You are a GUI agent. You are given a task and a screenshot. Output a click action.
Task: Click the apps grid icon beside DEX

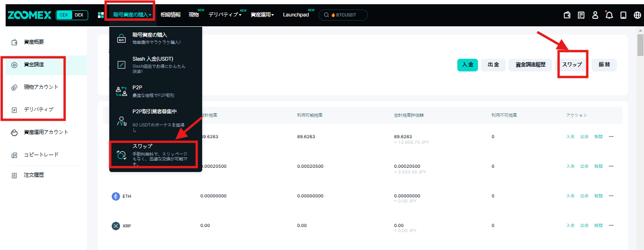point(100,15)
